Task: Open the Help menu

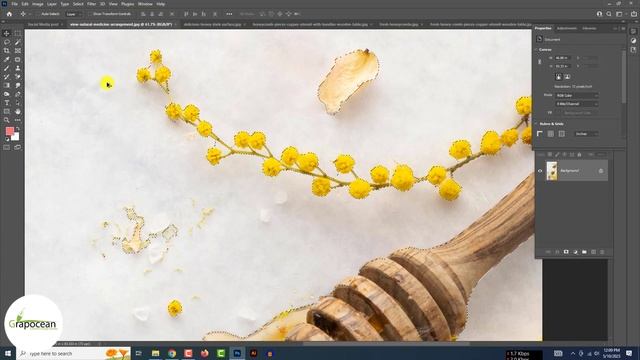Action: coord(161,4)
